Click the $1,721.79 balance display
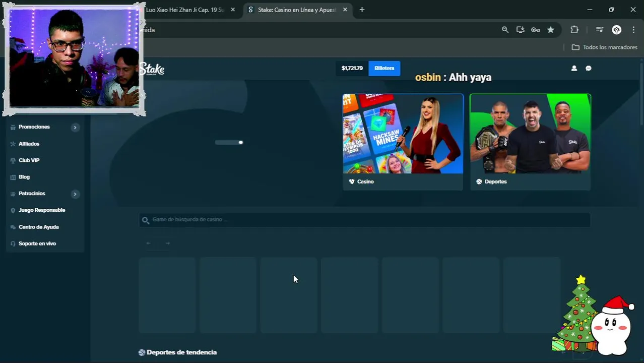 coord(352,68)
